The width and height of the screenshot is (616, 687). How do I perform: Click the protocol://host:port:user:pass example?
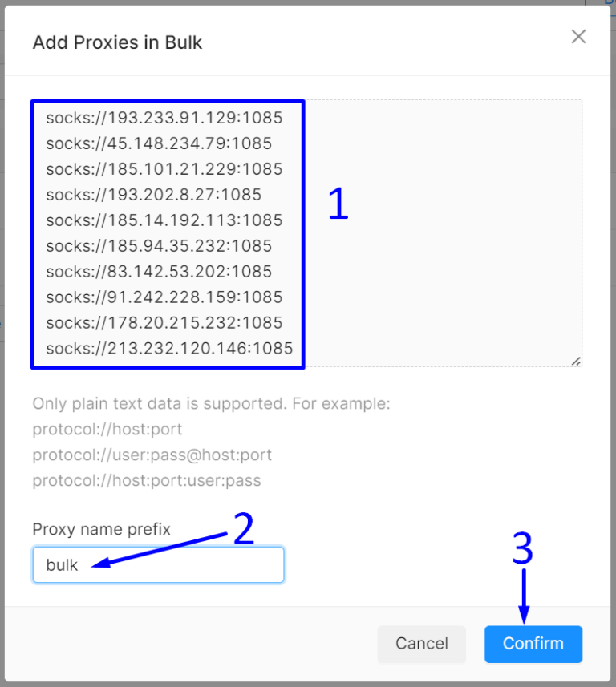(x=147, y=481)
